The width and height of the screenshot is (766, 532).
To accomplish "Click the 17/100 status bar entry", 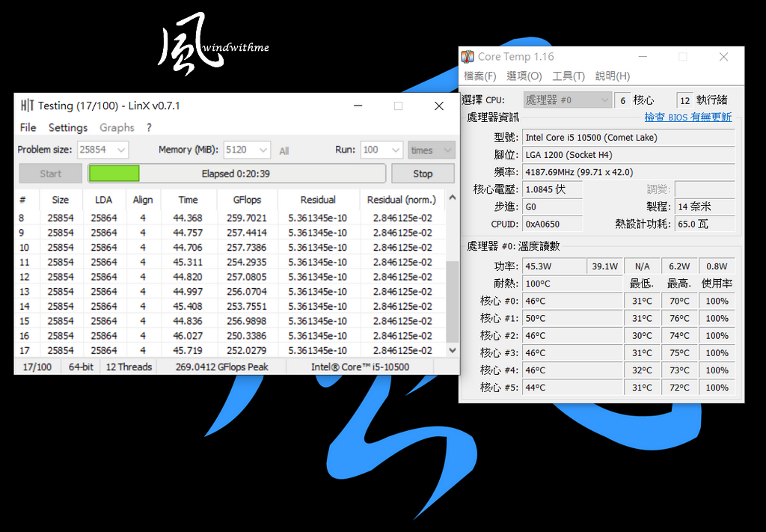I will [x=37, y=367].
